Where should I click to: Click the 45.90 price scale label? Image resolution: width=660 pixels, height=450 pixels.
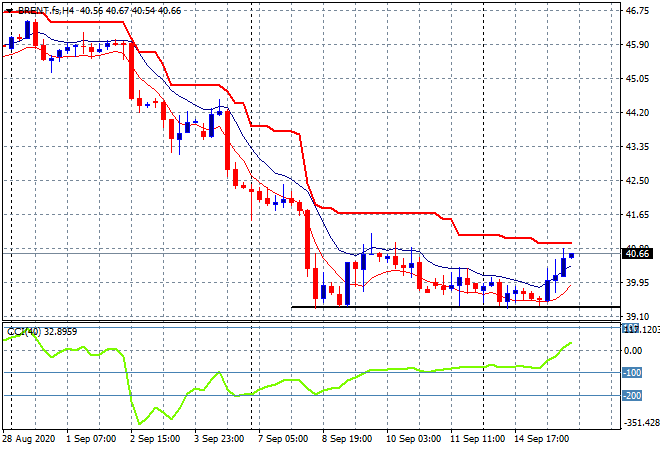[x=638, y=45]
